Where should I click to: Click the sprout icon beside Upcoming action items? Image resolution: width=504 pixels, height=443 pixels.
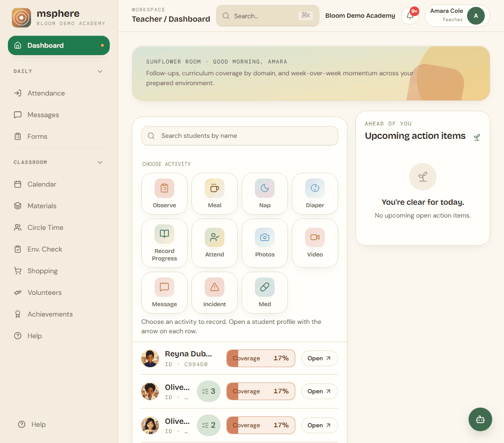pos(476,137)
